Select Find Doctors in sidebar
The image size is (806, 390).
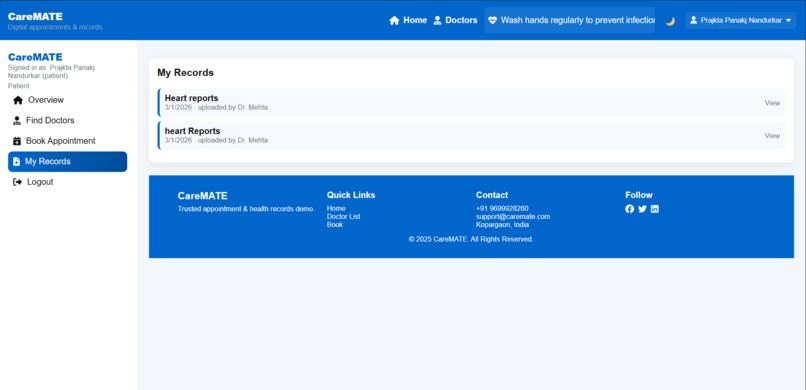pos(67,121)
